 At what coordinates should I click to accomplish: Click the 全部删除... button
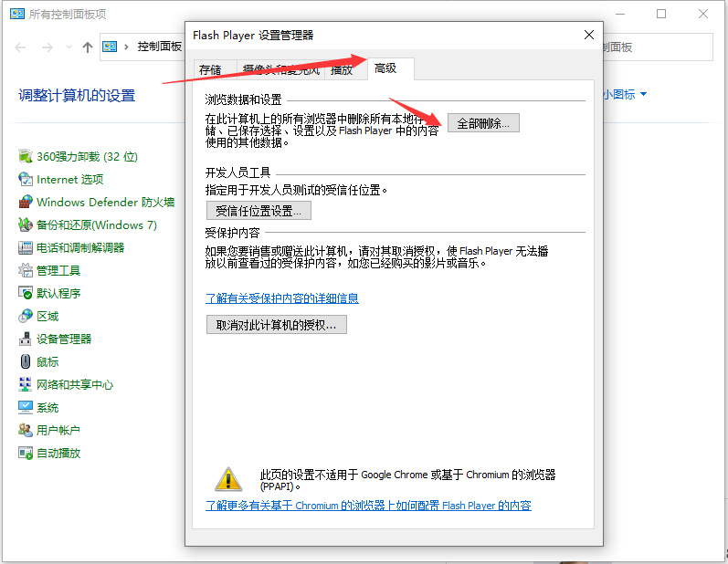(x=483, y=123)
